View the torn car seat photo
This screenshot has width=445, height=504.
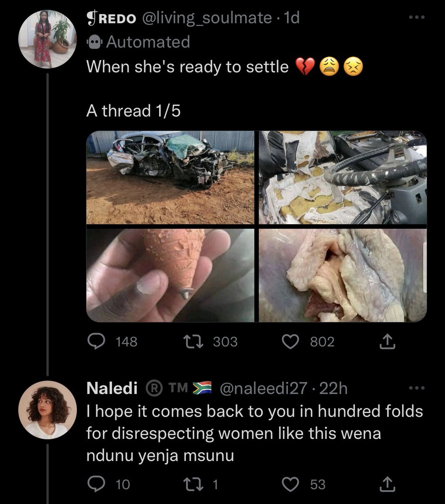(x=343, y=177)
